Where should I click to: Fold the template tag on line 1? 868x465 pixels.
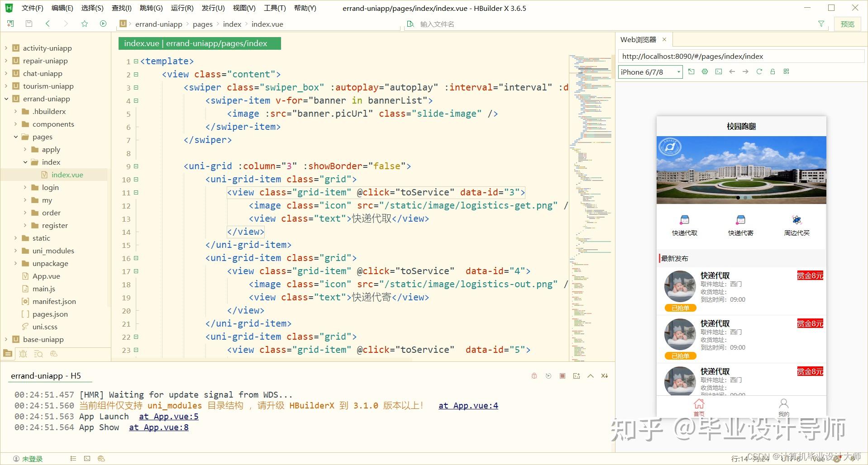136,61
